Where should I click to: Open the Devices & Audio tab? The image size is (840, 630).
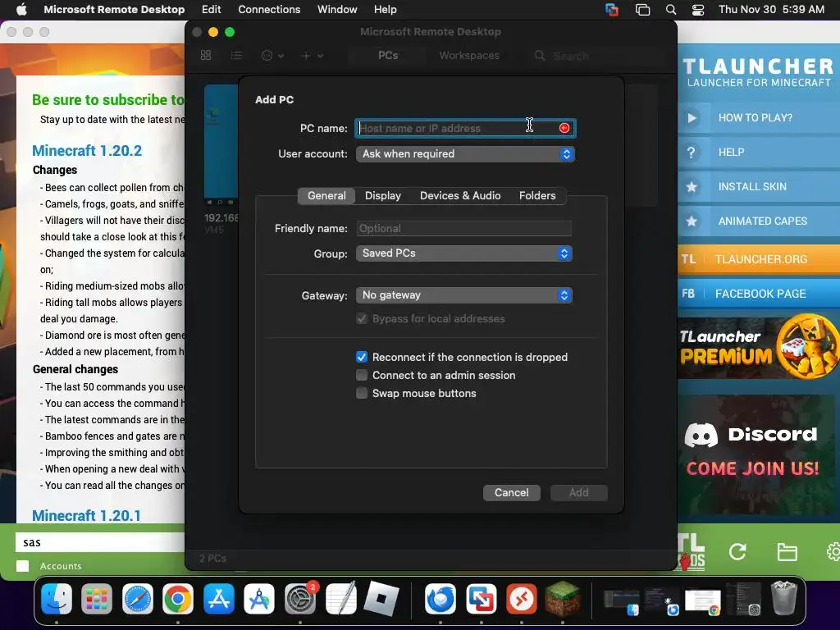point(460,195)
